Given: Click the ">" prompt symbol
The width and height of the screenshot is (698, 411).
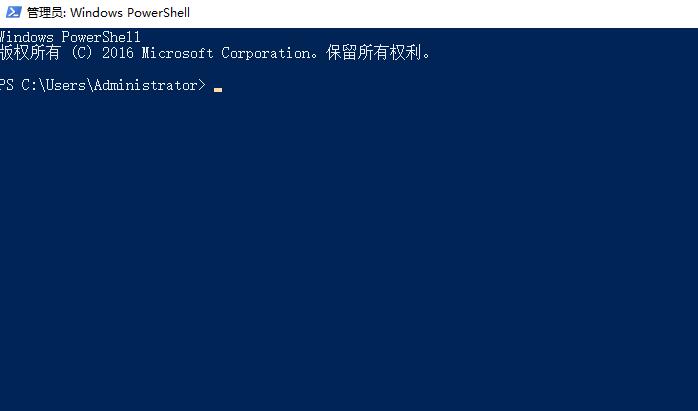Looking at the screenshot, I should [202, 86].
